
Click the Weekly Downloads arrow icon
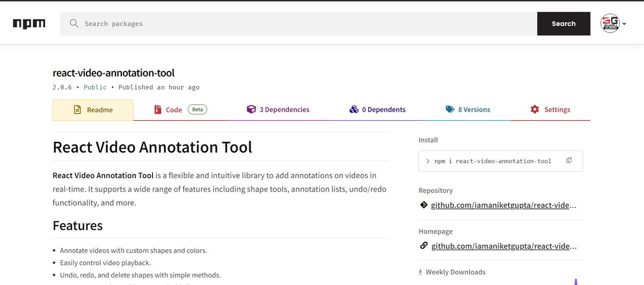click(421, 272)
